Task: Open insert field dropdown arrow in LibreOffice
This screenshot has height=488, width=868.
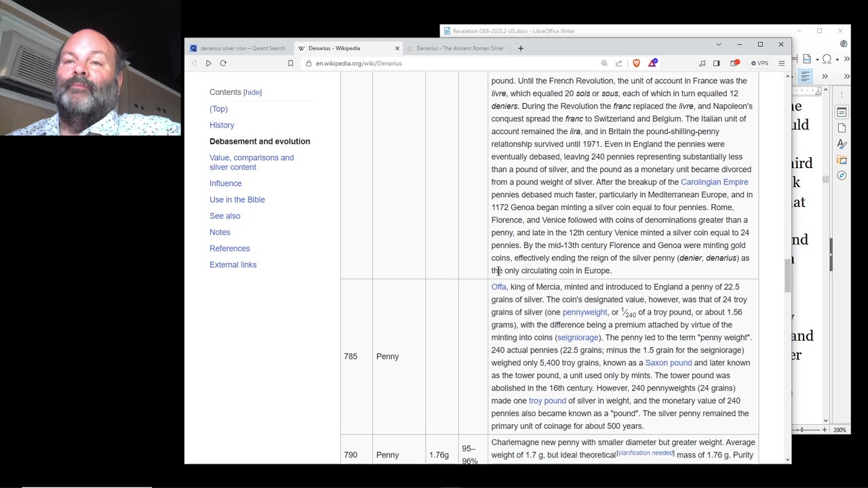Action: click(816, 59)
